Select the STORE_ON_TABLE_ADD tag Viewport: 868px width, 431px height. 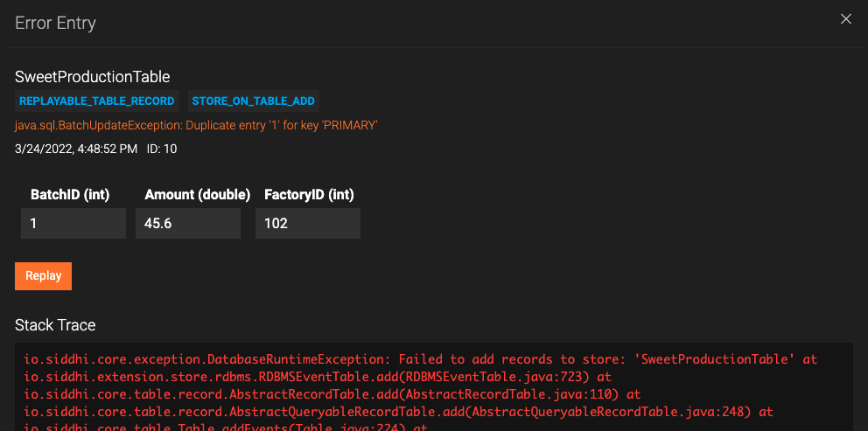(254, 101)
